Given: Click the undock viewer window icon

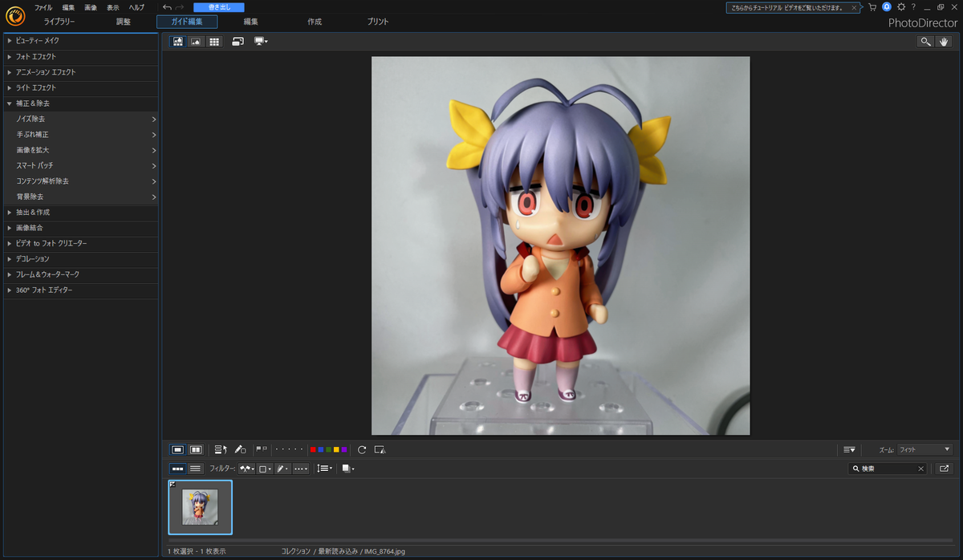Looking at the screenshot, I should click(238, 41).
